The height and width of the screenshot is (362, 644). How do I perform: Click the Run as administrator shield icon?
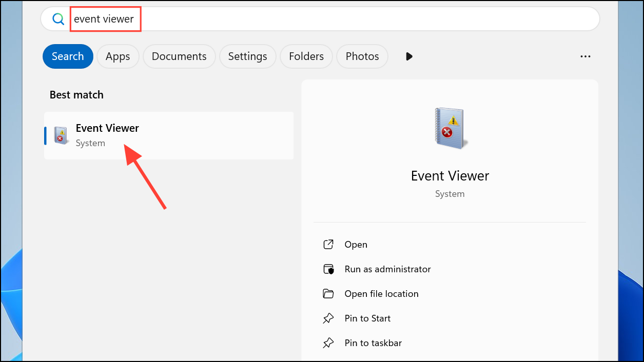[328, 269]
